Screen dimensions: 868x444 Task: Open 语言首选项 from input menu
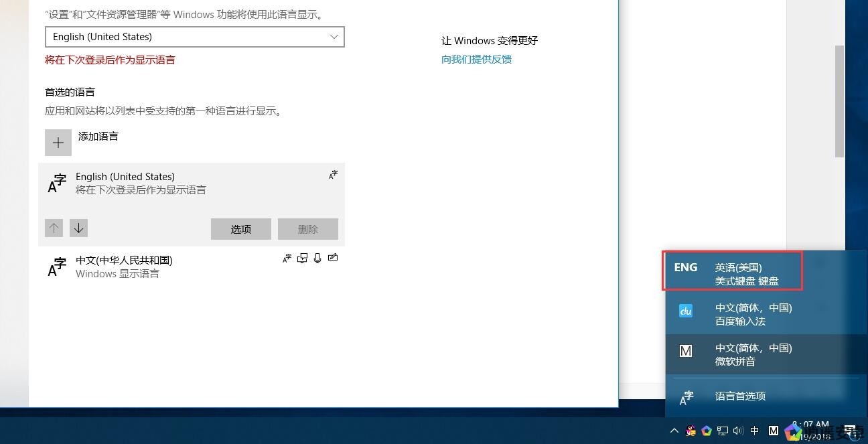click(740, 396)
